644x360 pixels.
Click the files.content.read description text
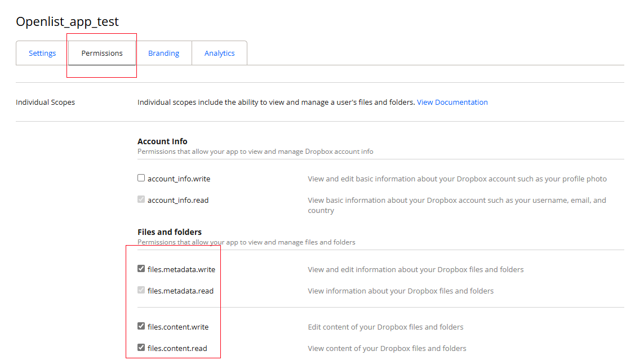point(387,348)
